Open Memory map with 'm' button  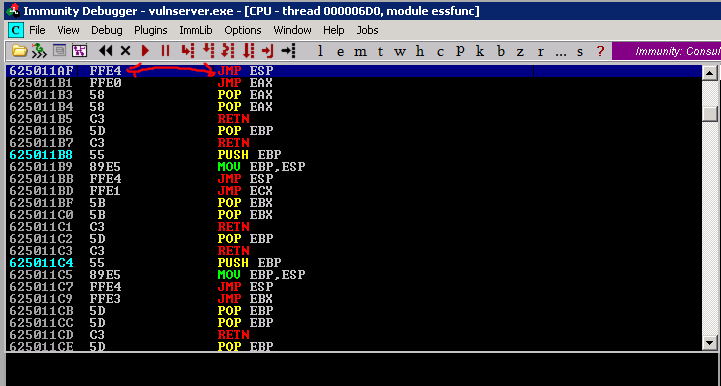tap(360, 52)
